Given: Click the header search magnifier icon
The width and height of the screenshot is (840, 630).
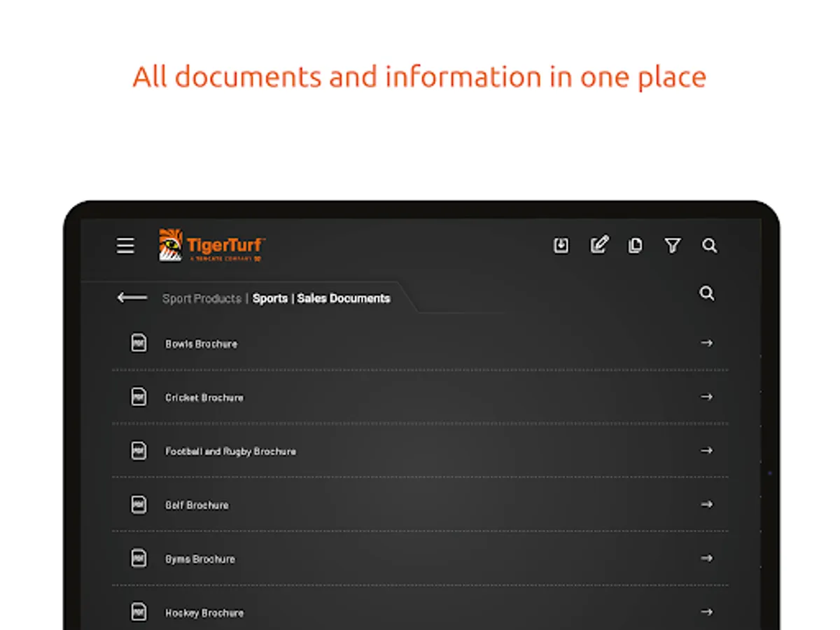Looking at the screenshot, I should point(709,246).
